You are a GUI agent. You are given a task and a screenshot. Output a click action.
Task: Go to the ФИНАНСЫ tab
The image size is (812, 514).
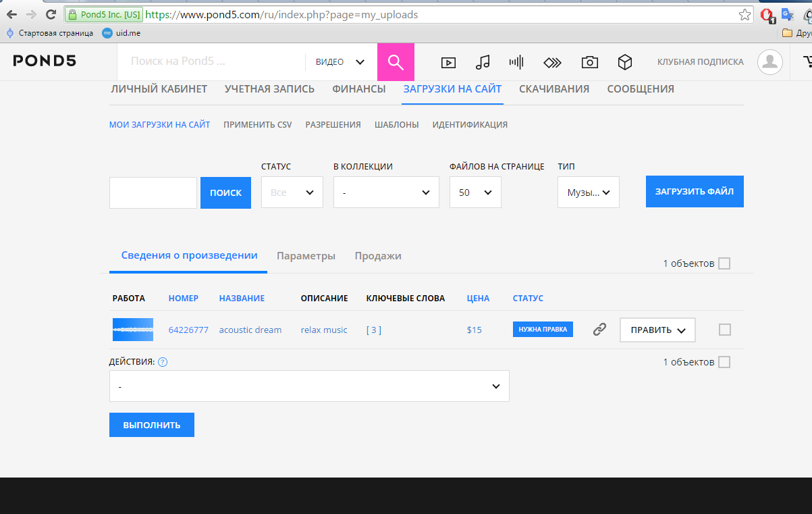pyautogui.click(x=359, y=89)
